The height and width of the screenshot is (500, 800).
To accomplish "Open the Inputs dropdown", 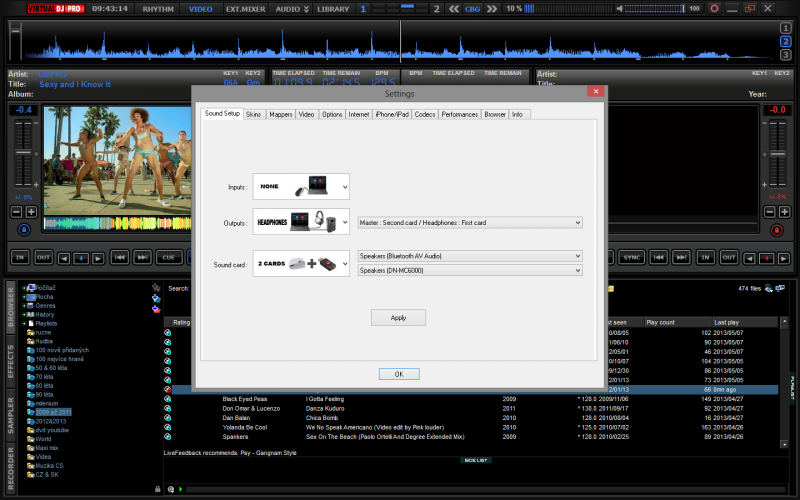I will tap(301, 186).
